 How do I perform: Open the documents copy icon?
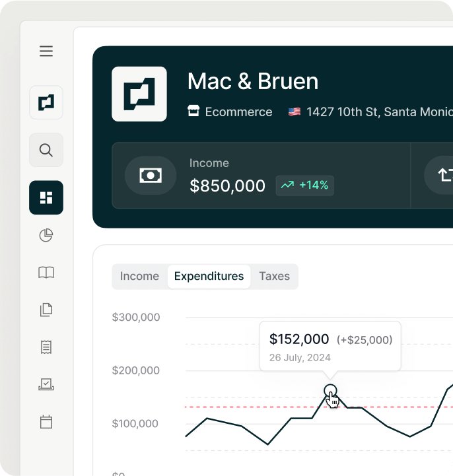(x=46, y=310)
